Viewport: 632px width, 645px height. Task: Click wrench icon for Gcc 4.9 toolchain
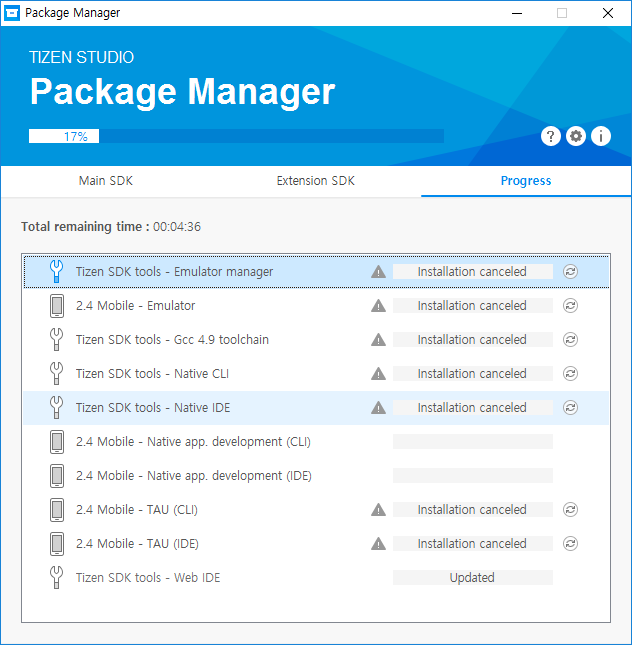(x=57, y=340)
